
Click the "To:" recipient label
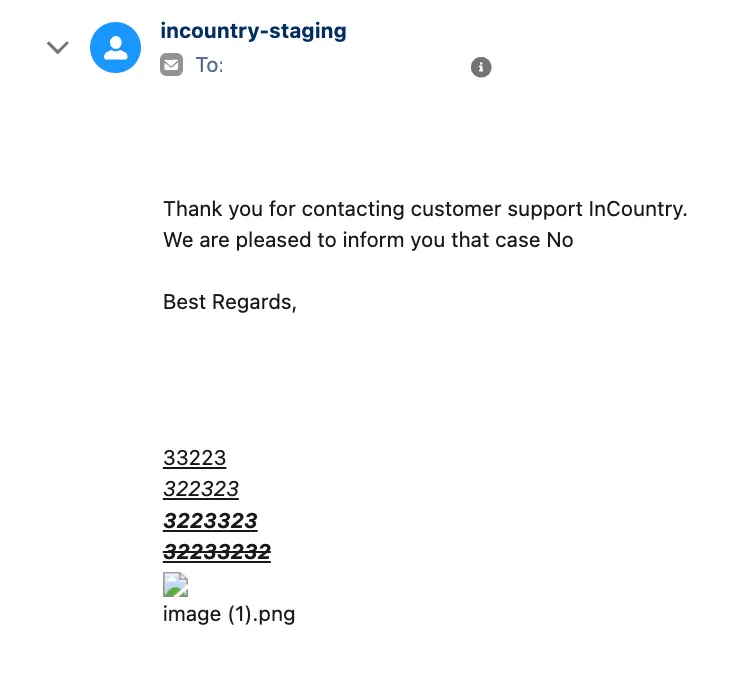coord(209,66)
